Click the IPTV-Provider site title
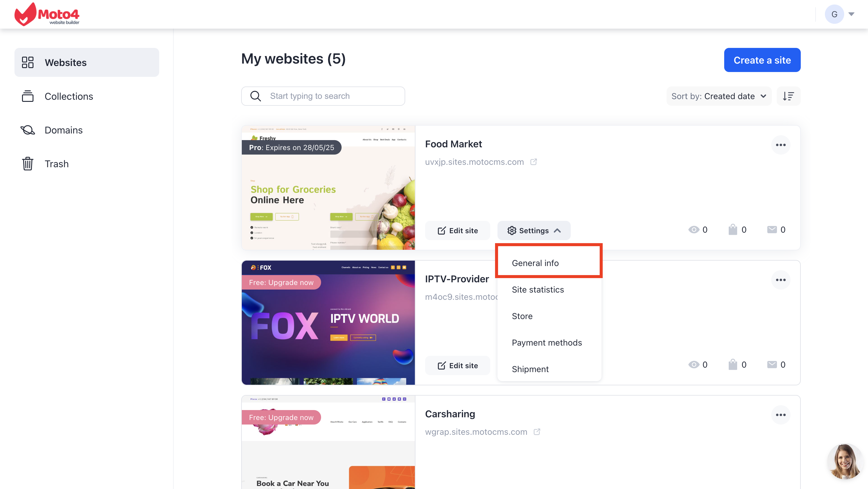 click(456, 279)
